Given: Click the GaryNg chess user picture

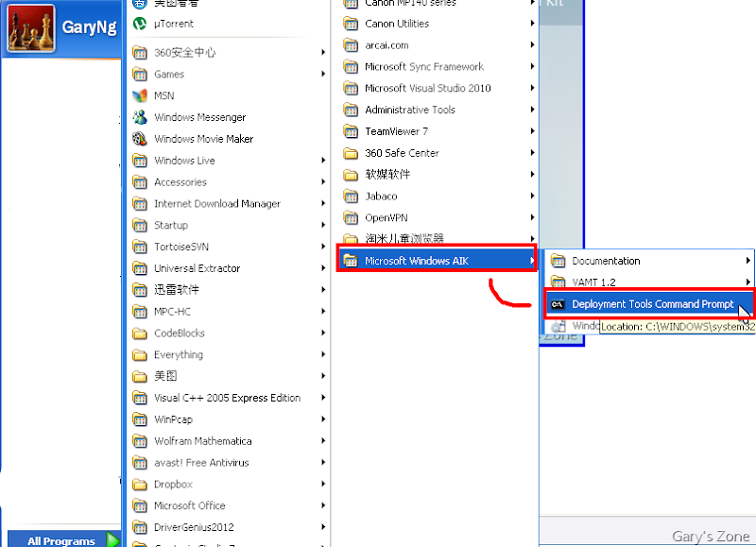Looking at the screenshot, I should [x=31, y=28].
